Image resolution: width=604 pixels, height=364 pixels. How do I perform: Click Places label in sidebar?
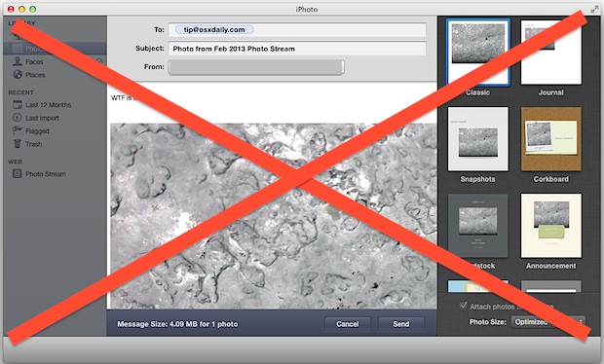point(35,75)
